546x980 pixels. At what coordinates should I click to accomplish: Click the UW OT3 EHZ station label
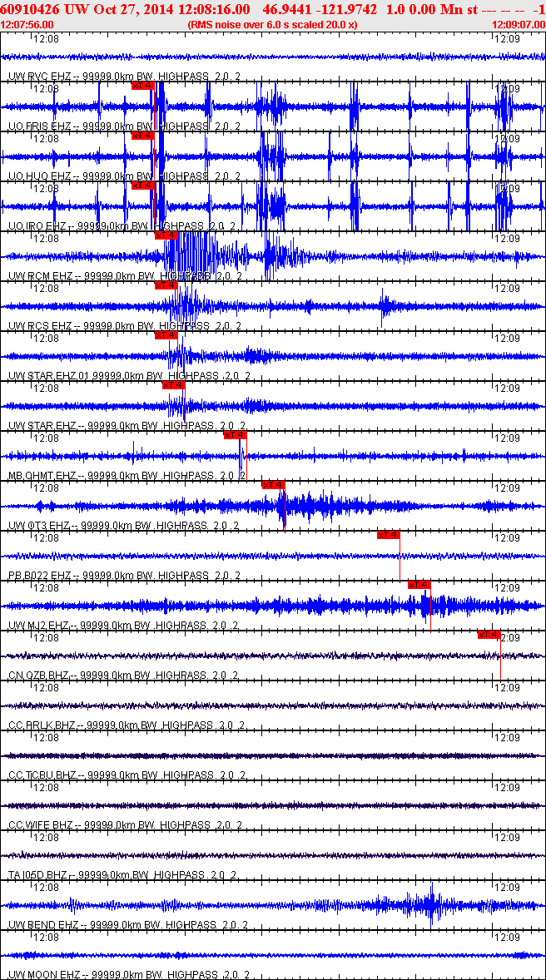[123, 527]
